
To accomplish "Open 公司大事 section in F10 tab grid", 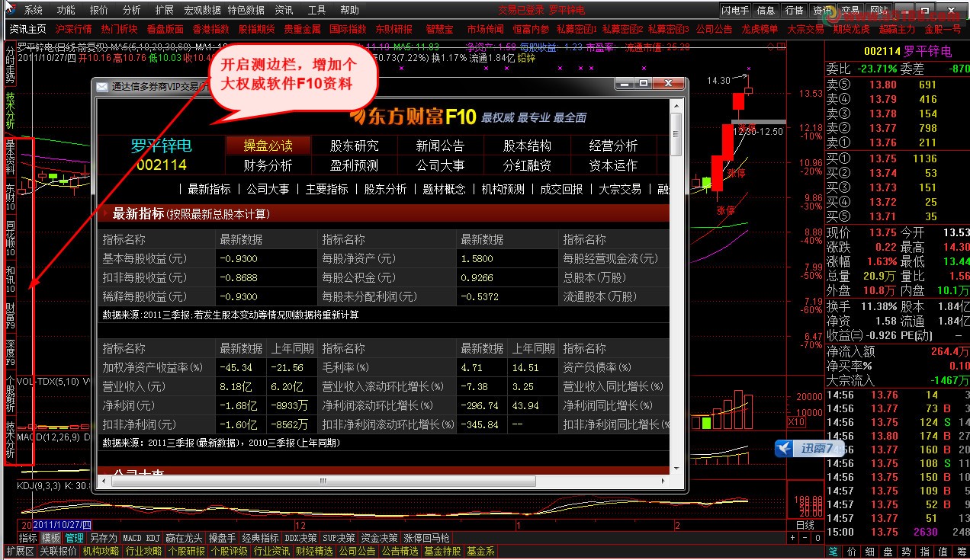I will click(441, 165).
